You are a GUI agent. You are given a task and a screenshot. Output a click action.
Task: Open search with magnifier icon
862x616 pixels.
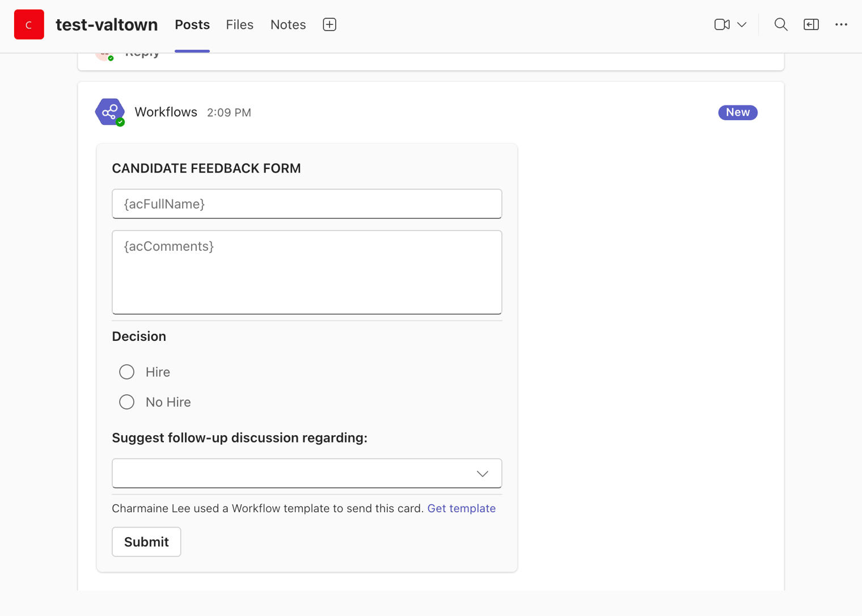coord(781,24)
